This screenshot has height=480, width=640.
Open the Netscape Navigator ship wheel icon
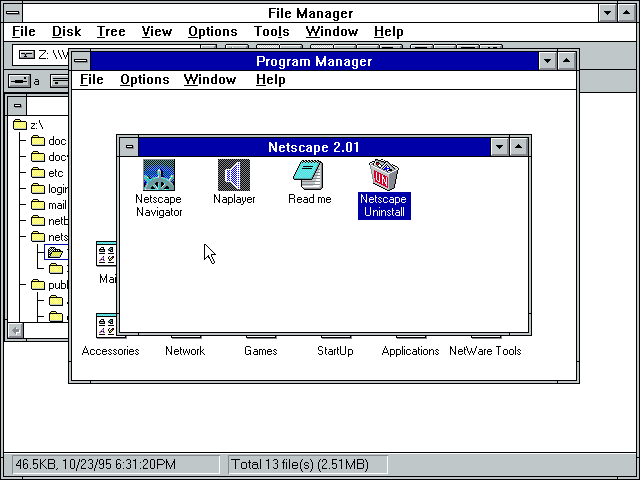(159, 175)
